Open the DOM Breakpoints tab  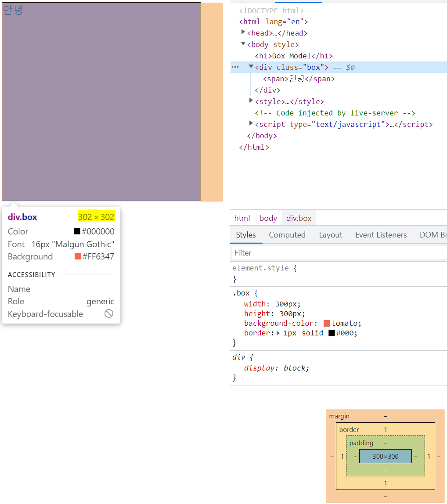pos(433,235)
